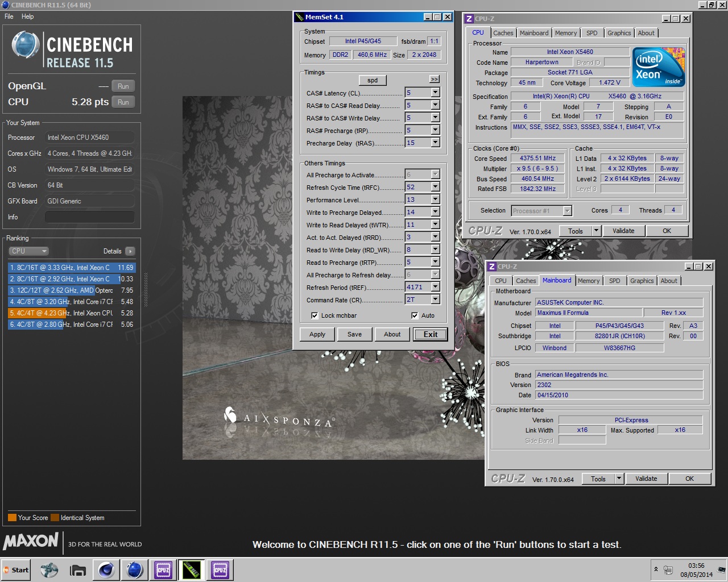Open the Performance Level dropdown
728x582 pixels.
click(435, 199)
